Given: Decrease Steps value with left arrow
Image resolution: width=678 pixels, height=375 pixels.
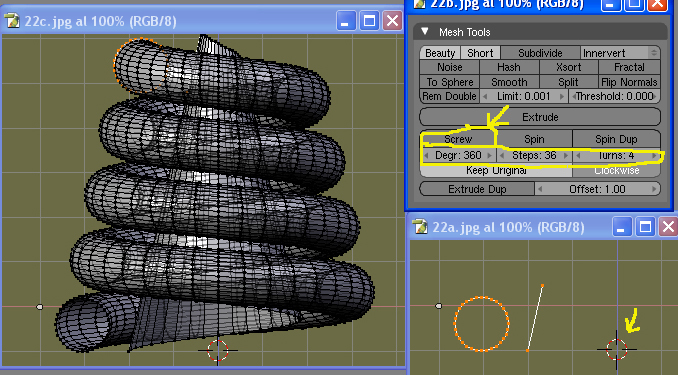Looking at the screenshot, I should click(502, 155).
